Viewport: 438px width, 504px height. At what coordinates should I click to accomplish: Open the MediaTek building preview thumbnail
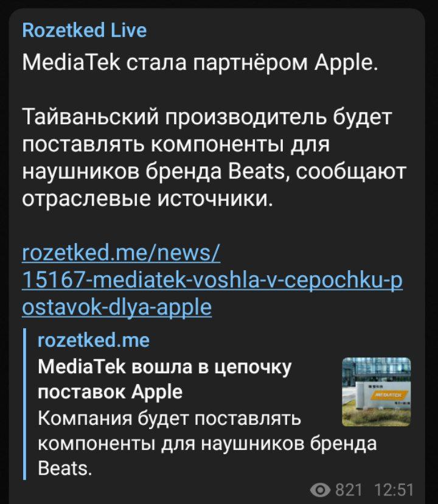click(377, 391)
